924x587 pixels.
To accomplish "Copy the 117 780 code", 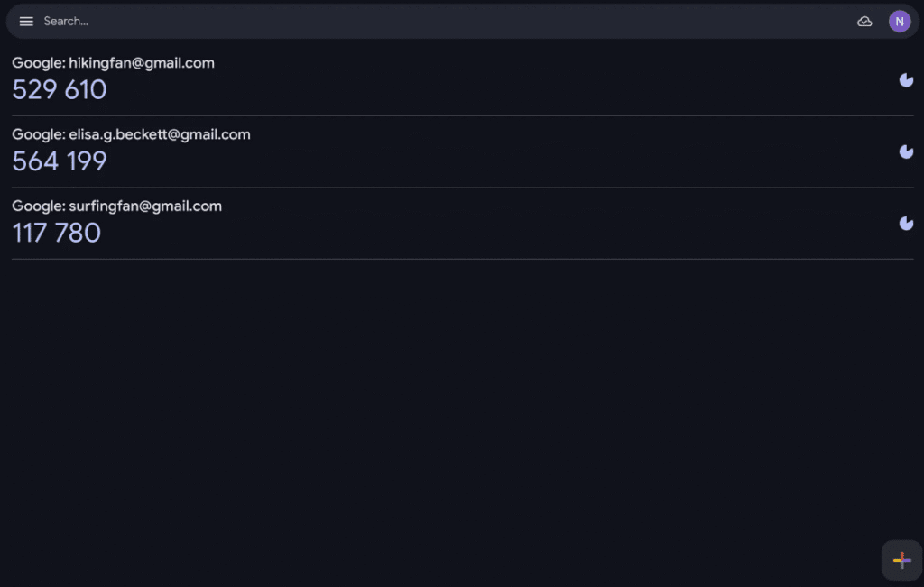I will pos(57,233).
